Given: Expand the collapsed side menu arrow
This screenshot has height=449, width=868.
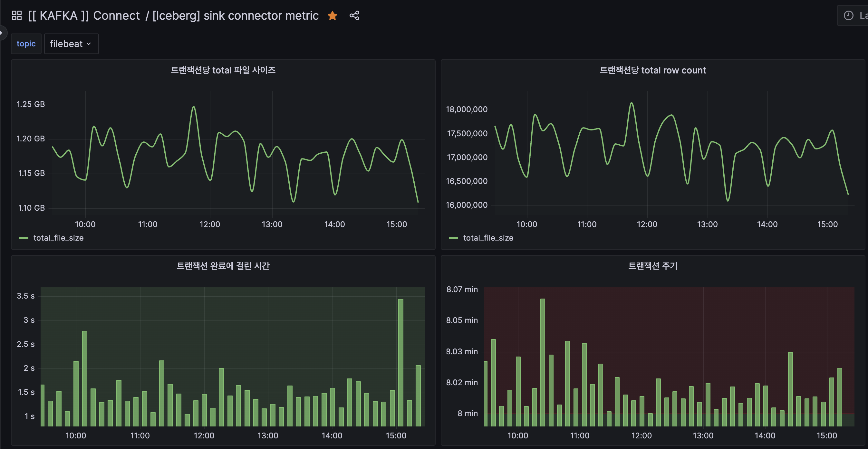Looking at the screenshot, I should [x=2, y=33].
